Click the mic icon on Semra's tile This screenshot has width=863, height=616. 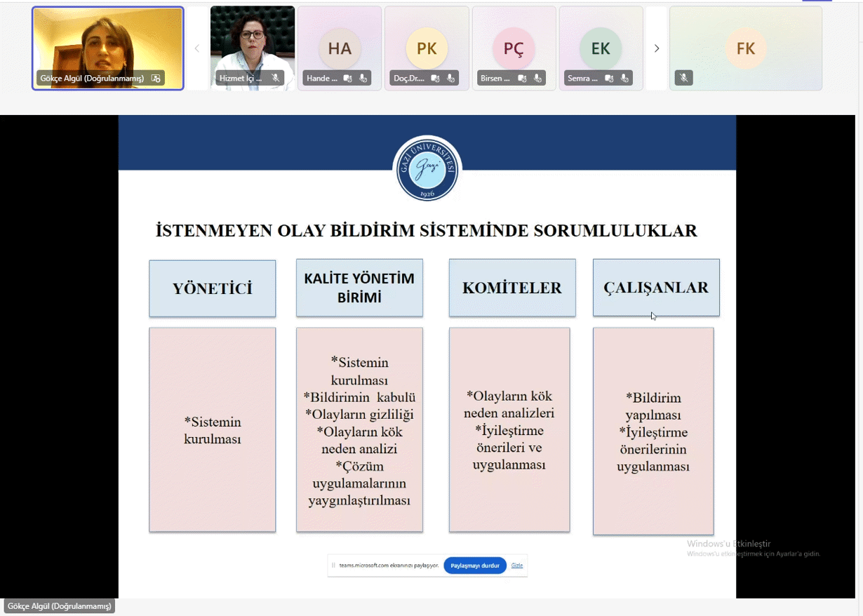pyautogui.click(x=624, y=79)
